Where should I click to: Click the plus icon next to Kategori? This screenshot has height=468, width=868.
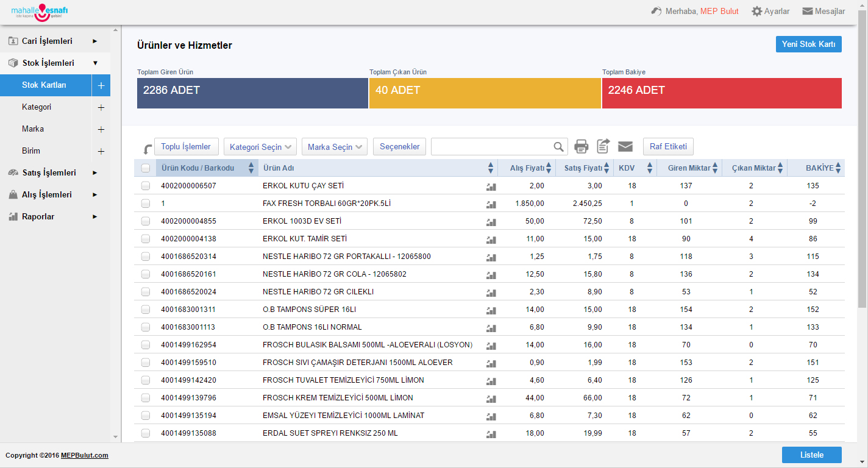coord(101,107)
